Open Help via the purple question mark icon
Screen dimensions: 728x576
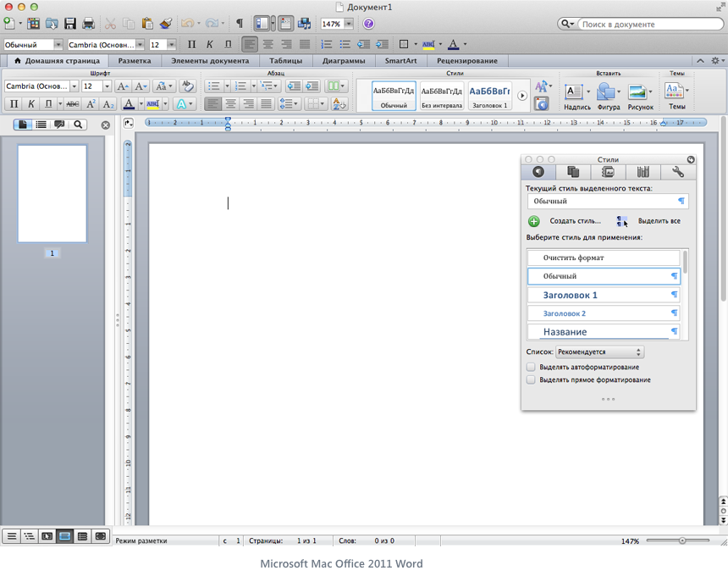[367, 23]
